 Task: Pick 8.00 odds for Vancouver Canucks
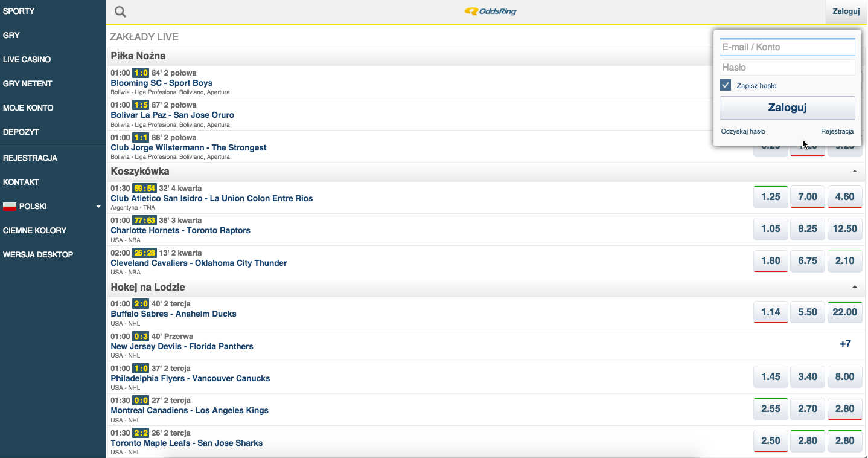844,376
